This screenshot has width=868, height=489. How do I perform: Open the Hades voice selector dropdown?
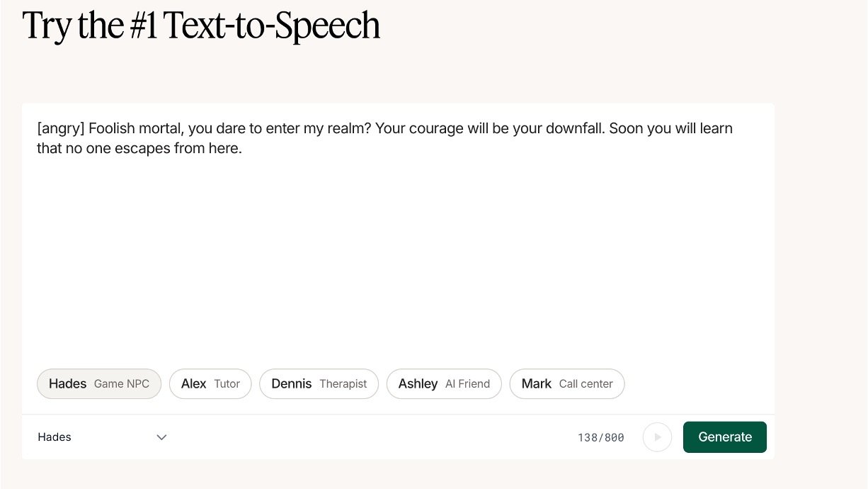(x=102, y=437)
